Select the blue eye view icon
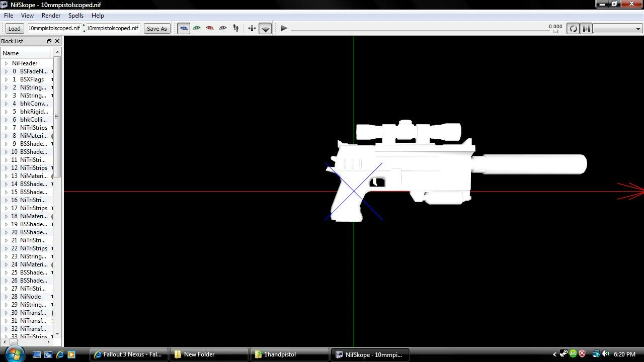644x362 pixels. coord(184,28)
